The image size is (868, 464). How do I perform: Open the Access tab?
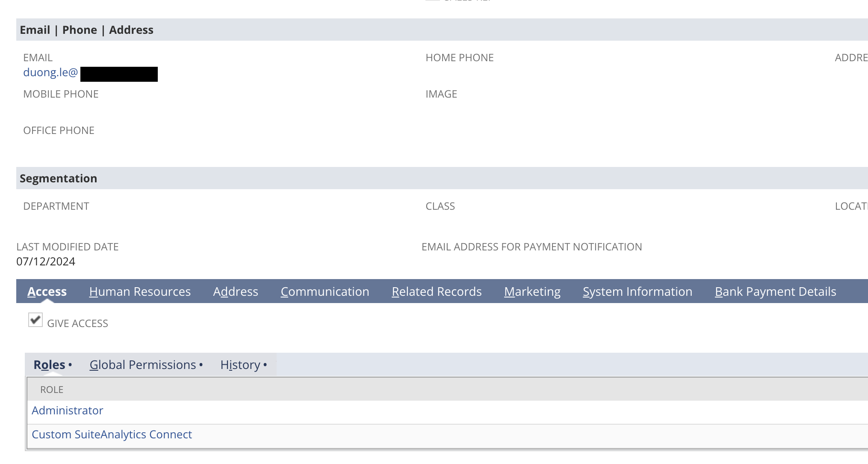[47, 291]
